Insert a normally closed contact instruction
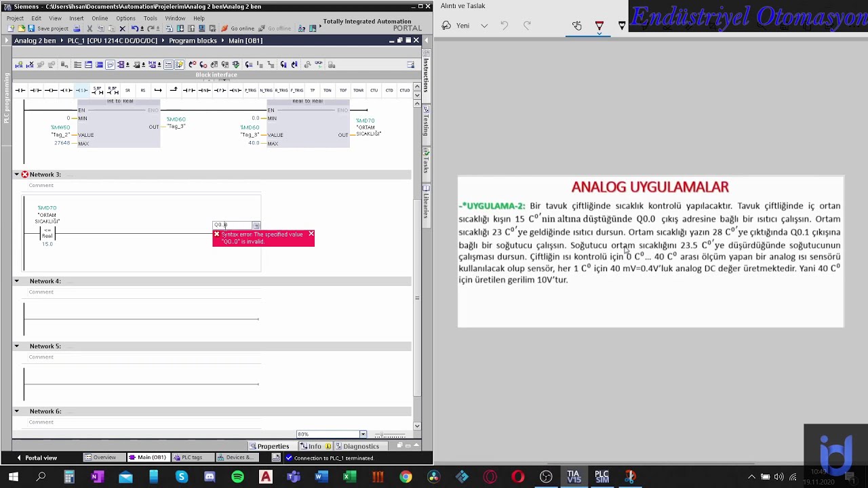Viewport: 868px width, 488px height. point(35,90)
